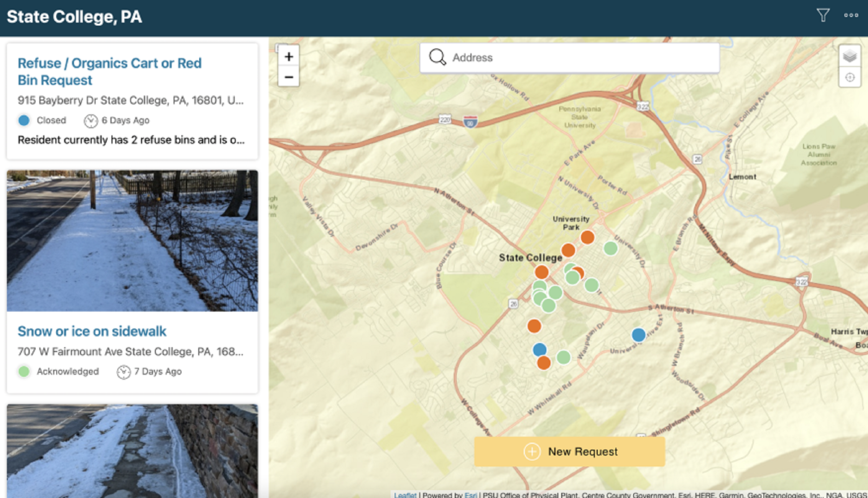The width and height of the screenshot is (868, 498).
Task: Open the stone wall sidewalk photo
Action: pyautogui.click(x=132, y=451)
